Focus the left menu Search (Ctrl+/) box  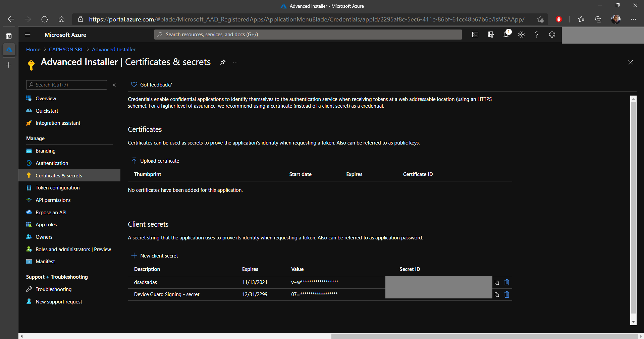tap(66, 85)
